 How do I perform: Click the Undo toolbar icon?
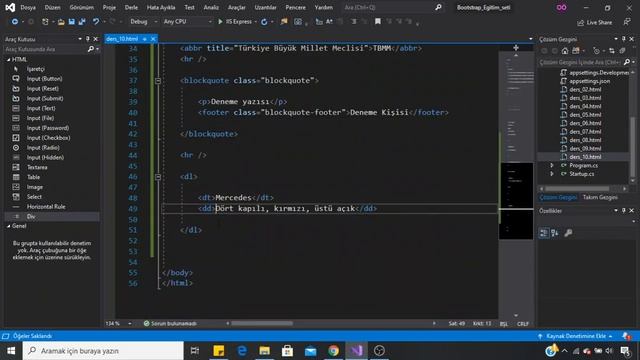point(96,22)
